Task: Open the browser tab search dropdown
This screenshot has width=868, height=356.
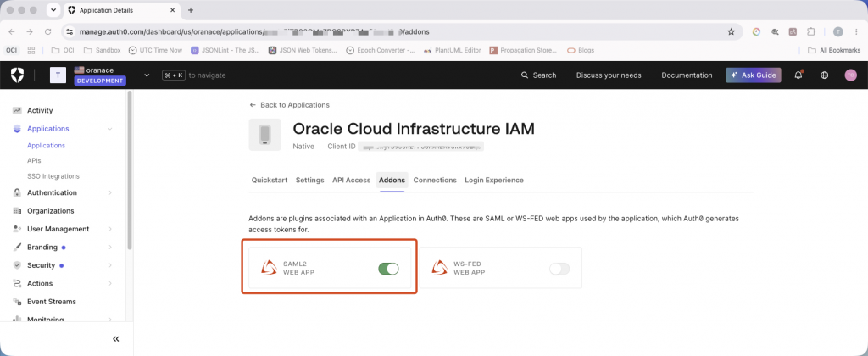Action: click(53, 10)
